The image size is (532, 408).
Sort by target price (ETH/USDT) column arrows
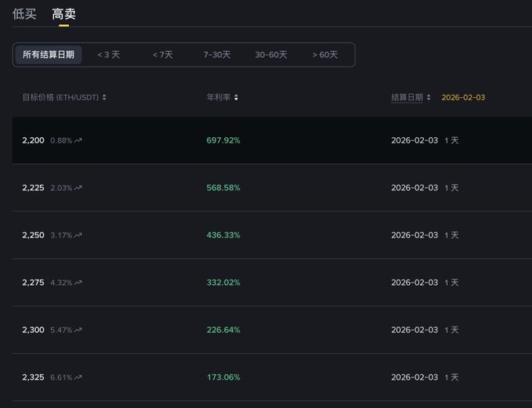[104, 98]
